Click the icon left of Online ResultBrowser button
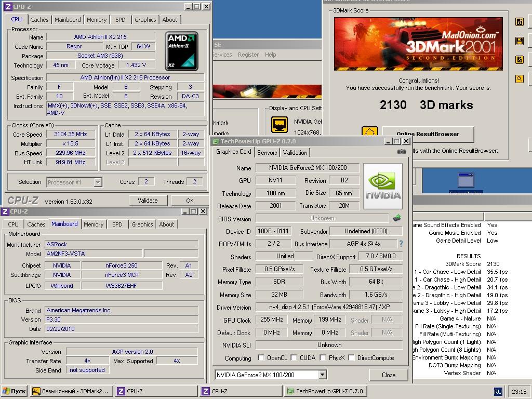 coord(370,131)
